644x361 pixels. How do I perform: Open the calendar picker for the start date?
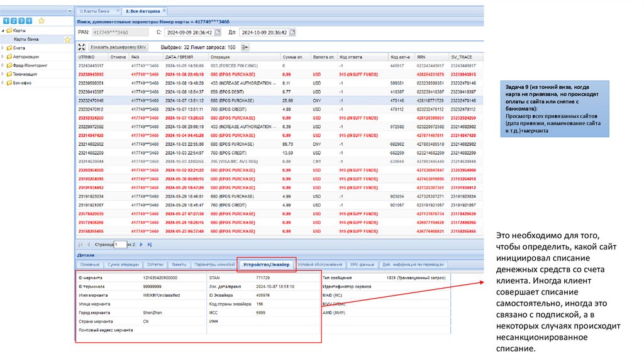point(218,32)
